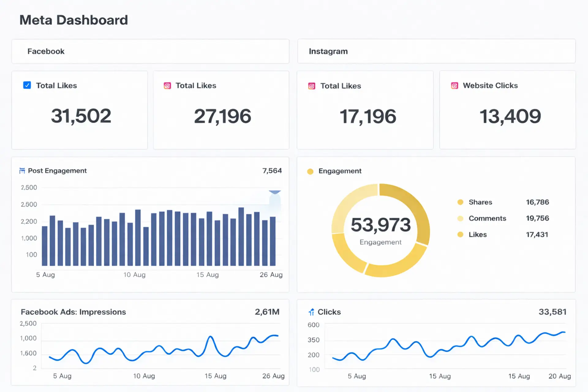Click the 31,502 total likes value

pyautogui.click(x=81, y=116)
